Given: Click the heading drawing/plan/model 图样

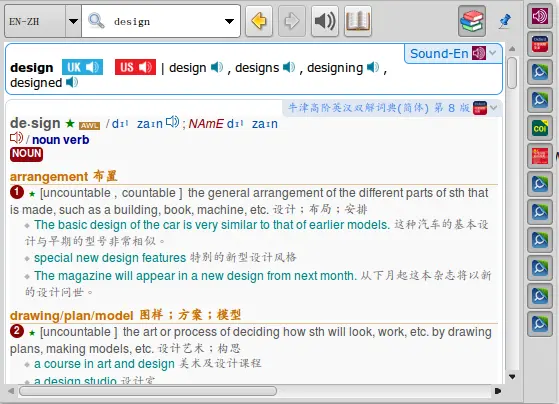Looking at the screenshot, I should point(125,315).
